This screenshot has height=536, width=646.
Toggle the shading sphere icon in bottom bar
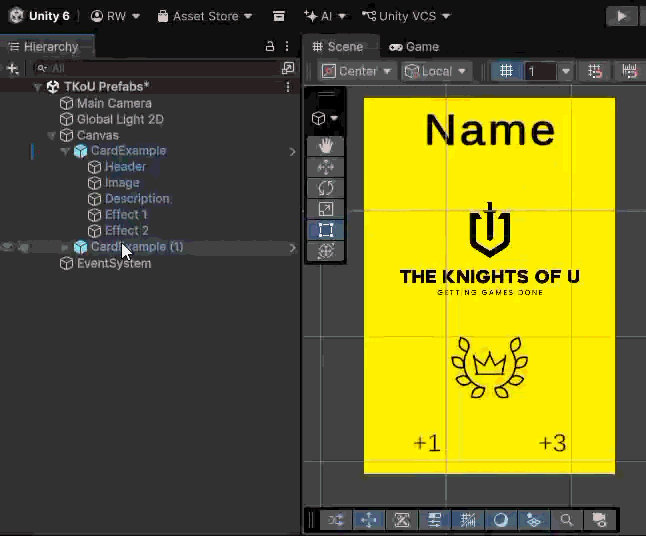(x=501, y=520)
